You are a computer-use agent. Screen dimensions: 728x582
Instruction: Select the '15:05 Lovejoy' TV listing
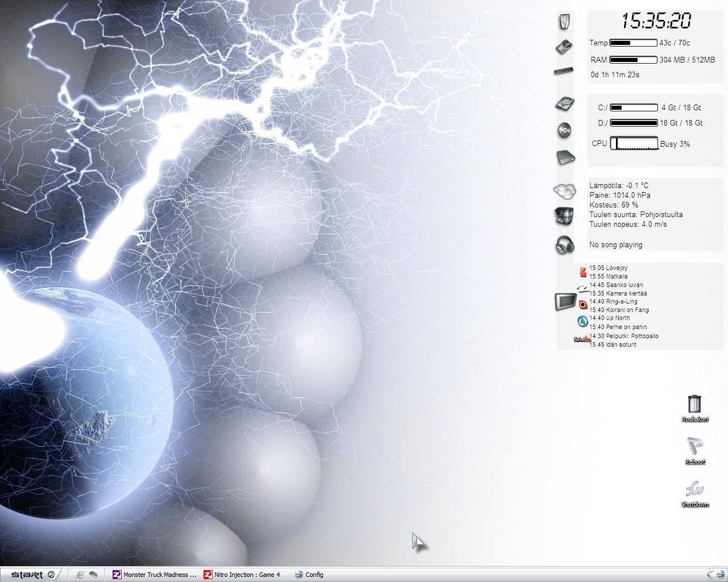pyautogui.click(x=609, y=268)
